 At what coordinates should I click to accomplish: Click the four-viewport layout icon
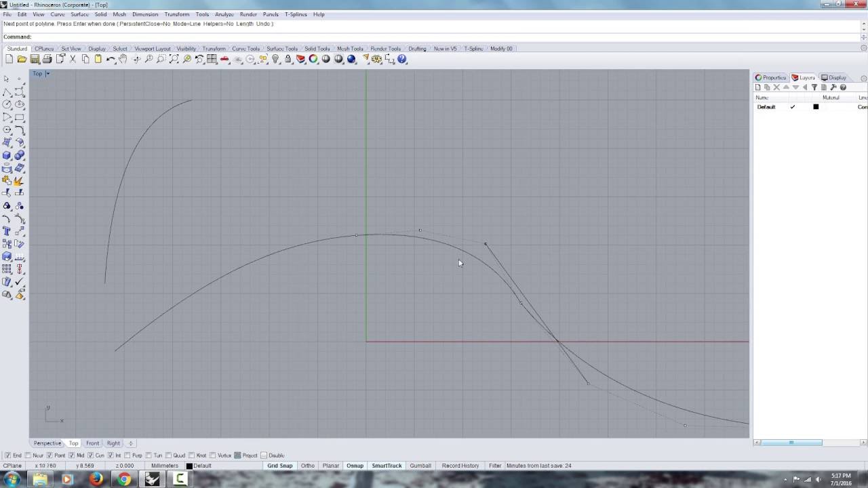click(212, 60)
